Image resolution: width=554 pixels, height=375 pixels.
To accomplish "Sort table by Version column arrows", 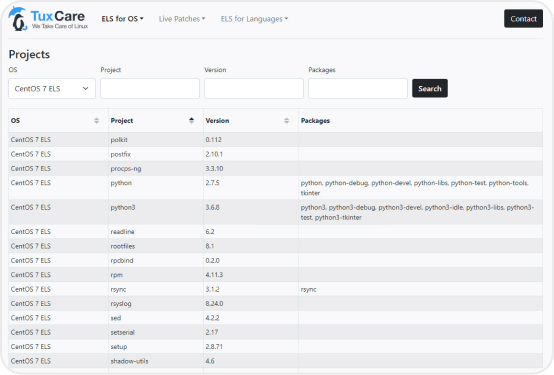I will [287, 121].
